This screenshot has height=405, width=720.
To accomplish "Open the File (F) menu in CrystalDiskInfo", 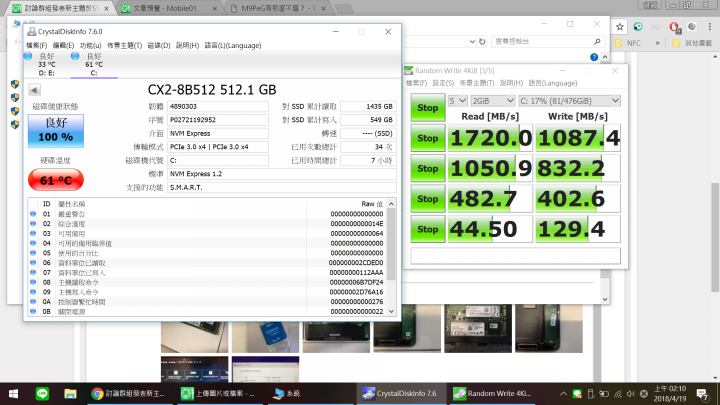I will pyautogui.click(x=36, y=45).
